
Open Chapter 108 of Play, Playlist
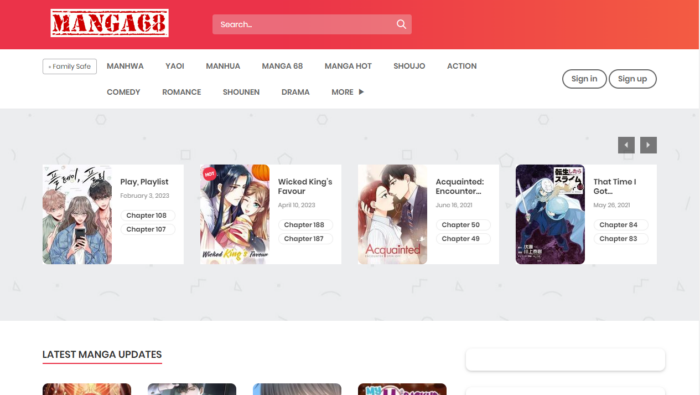[147, 215]
